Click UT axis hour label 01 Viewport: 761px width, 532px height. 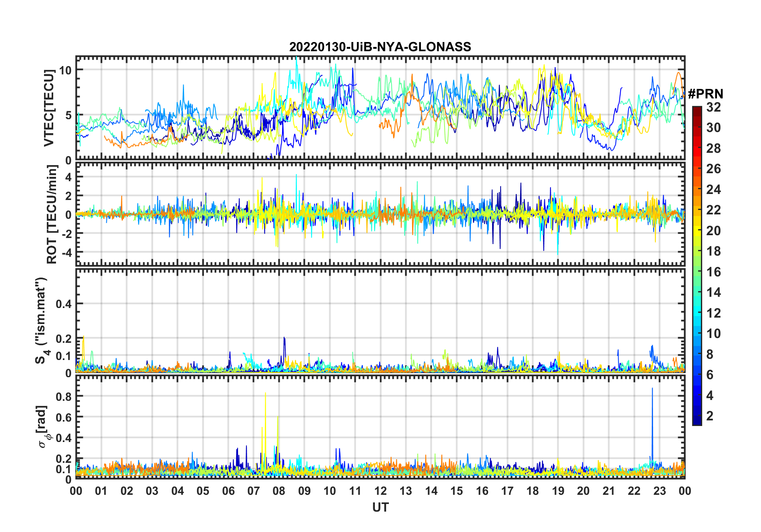point(101,491)
